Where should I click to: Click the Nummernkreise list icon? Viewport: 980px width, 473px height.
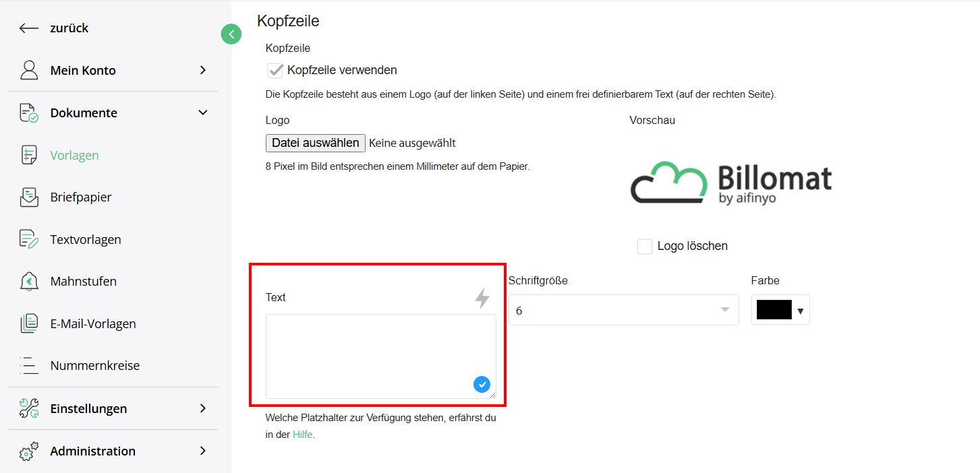click(29, 366)
